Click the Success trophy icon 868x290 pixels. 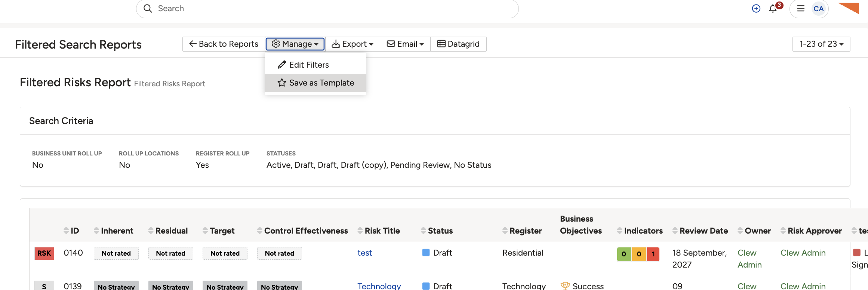tap(565, 286)
